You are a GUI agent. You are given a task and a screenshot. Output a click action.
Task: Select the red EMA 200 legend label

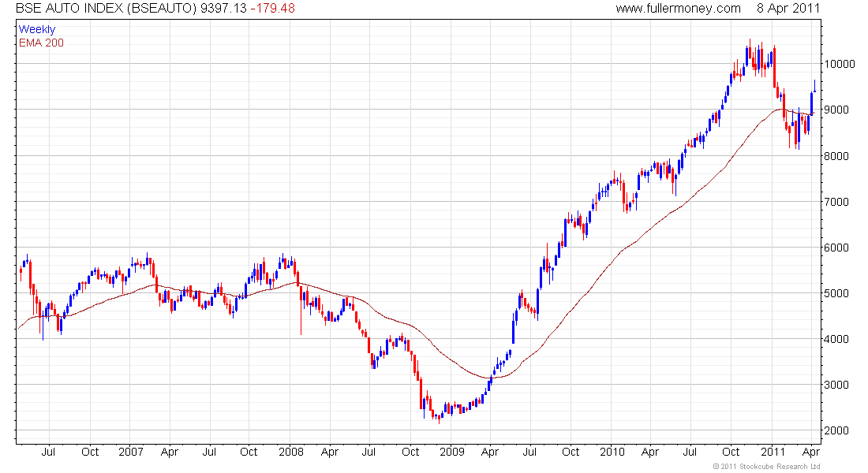[x=41, y=43]
